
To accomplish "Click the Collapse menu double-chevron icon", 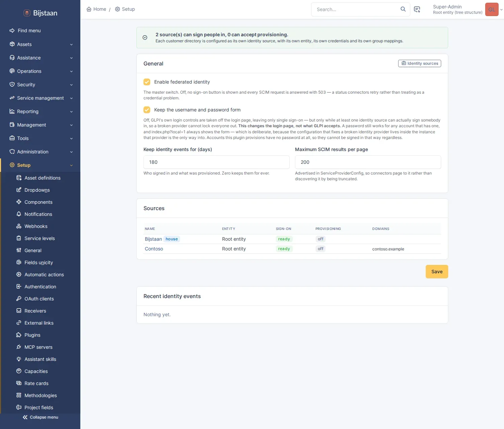I will pos(25,417).
